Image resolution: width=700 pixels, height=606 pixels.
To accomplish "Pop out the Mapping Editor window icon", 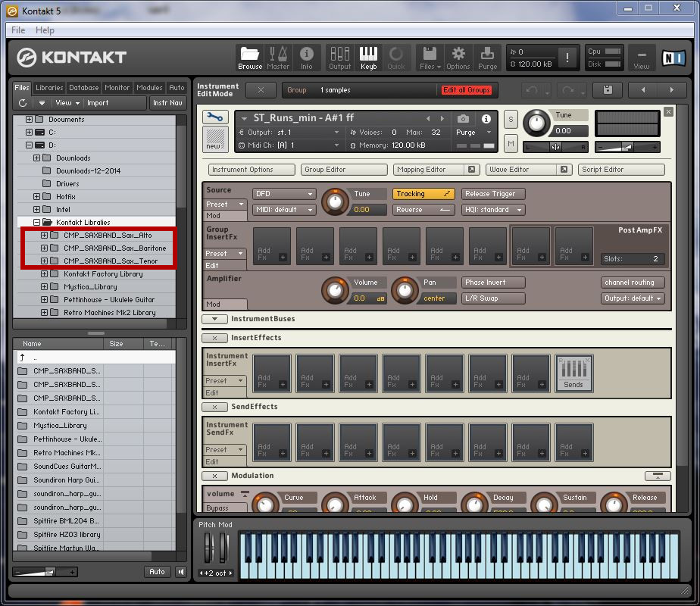I will (471, 170).
